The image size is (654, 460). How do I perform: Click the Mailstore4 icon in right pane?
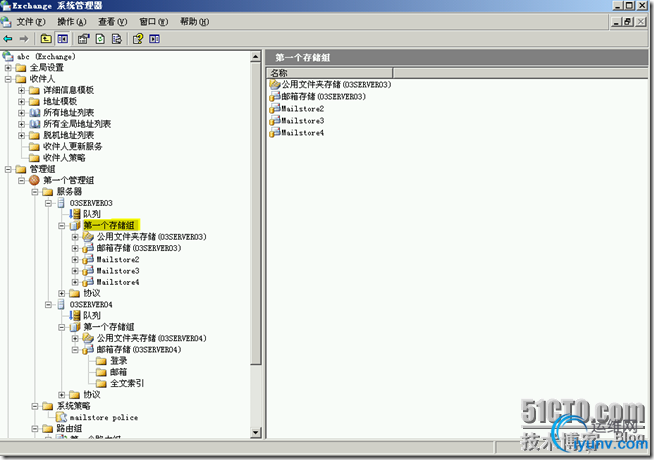274,133
